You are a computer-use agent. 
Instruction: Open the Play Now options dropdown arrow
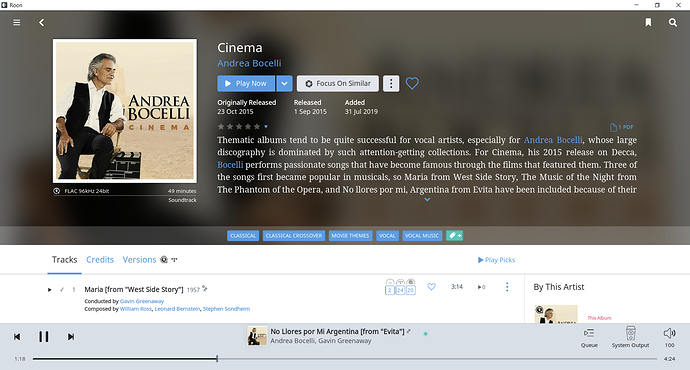[284, 84]
